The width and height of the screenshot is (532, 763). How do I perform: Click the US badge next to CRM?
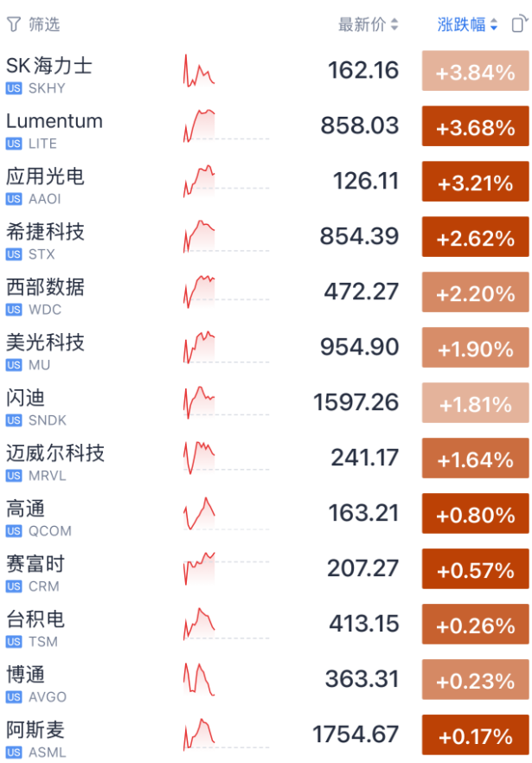click(x=14, y=587)
